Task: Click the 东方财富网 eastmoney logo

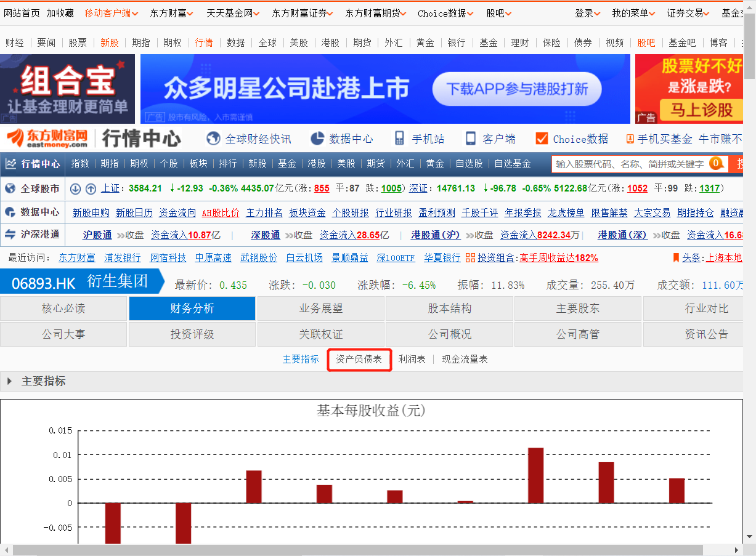Action: (x=47, y=139)
